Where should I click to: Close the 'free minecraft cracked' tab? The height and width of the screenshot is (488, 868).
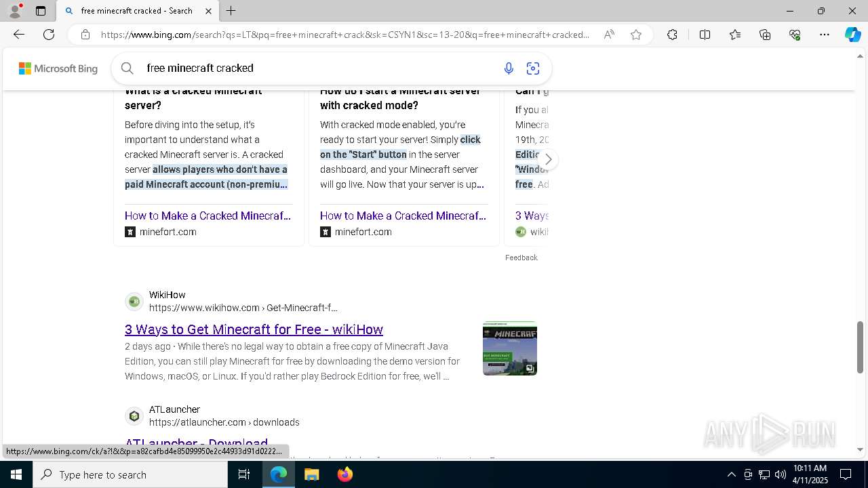[x=209, y=11]
